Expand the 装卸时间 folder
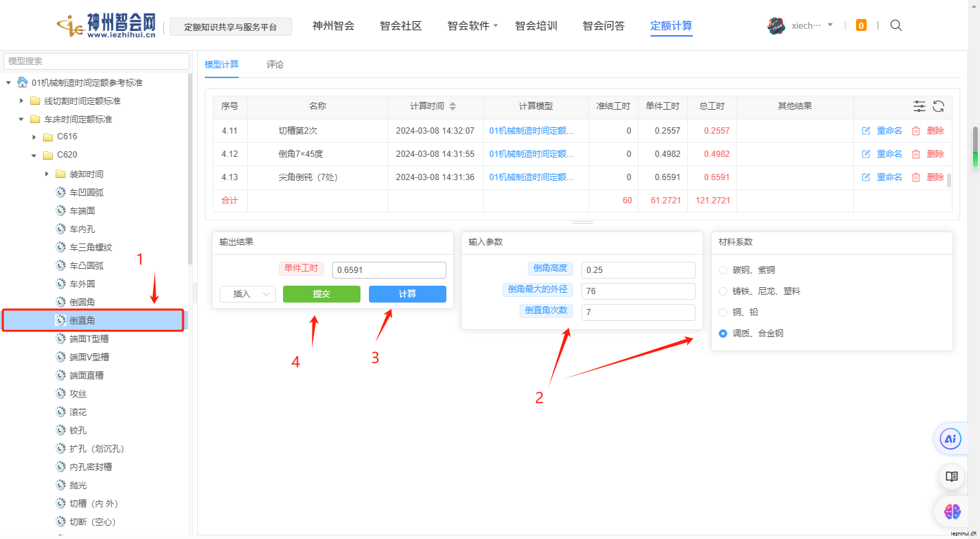The width and height of the screenshot is (980, 539). 46,174
